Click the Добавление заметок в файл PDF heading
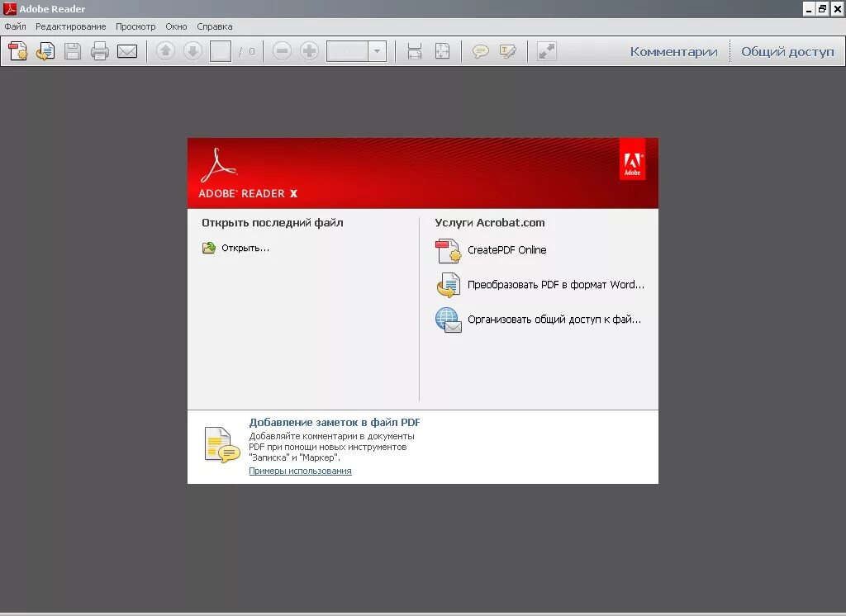 [335, 422]
